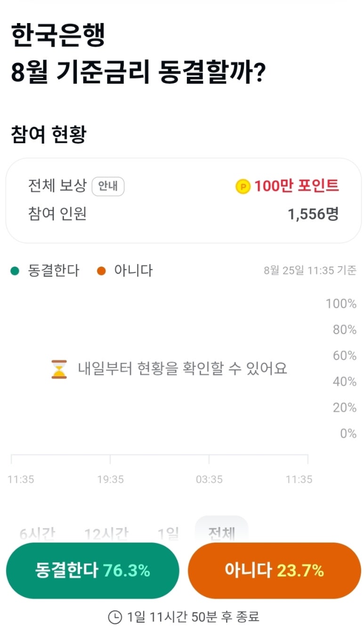Click the 19:35 time axis marker

pos(111,479)
